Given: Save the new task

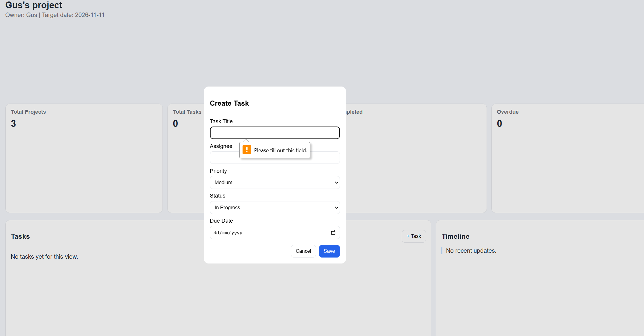Looking at the screenshot, I should [329, 251].
